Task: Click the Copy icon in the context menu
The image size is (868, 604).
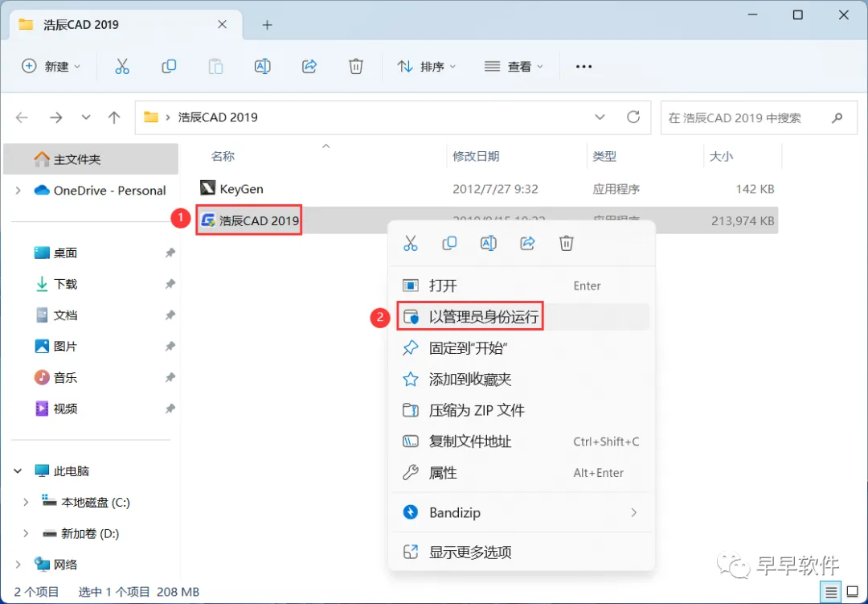Action: pos(449,243)
